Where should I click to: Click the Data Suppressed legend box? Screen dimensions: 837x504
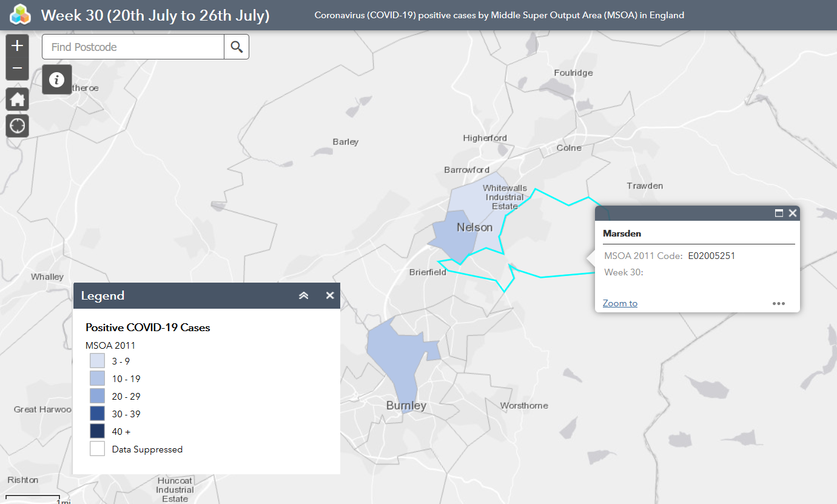click(x=97, y=449)
